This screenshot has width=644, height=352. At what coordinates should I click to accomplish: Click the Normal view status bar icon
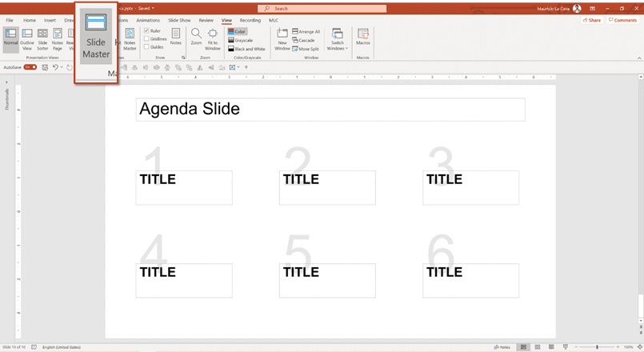523,347
